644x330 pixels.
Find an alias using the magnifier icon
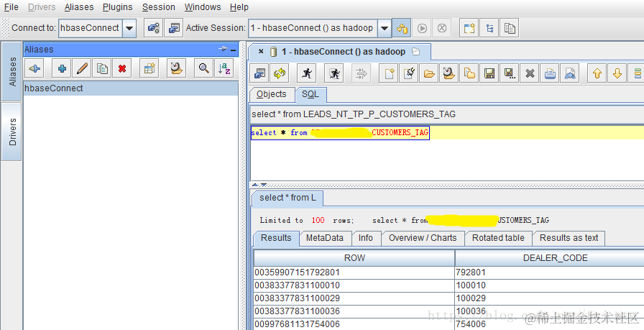pyautogui.click(x=203, y=68)
